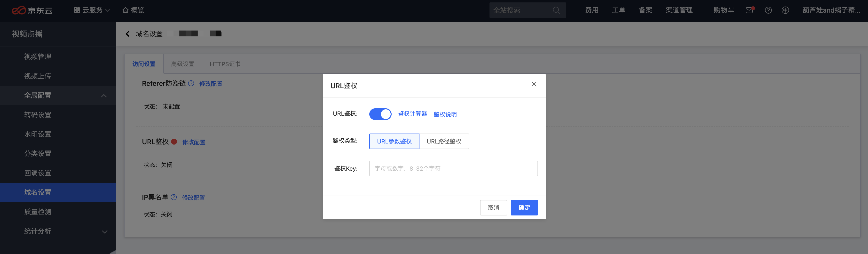The height and width of the screenshot is (254, 868).
Task: Click the IP黑名单 help icon
Action: (174, 197)
